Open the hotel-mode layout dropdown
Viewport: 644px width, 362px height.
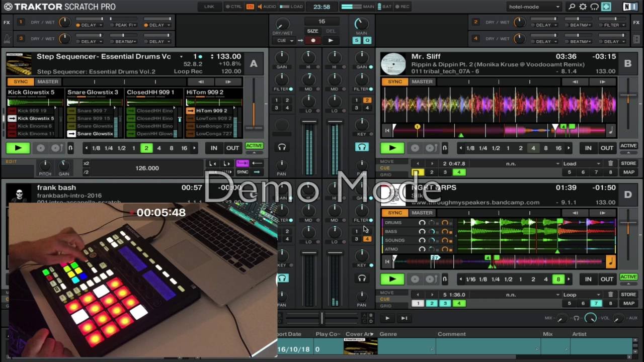(x=534, y=7)
